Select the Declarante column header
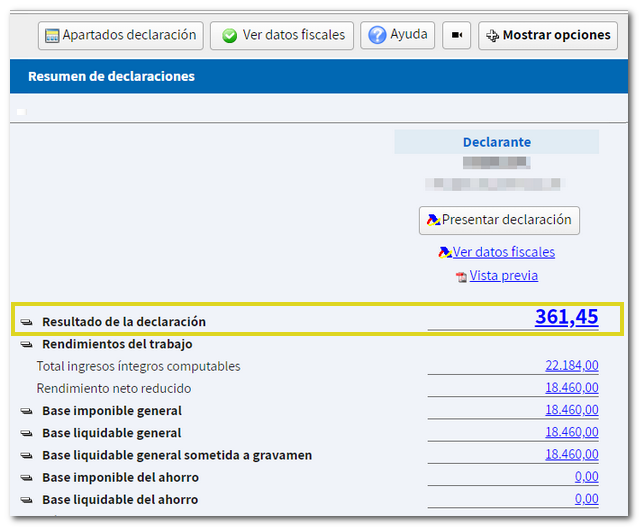 (497, 142)
